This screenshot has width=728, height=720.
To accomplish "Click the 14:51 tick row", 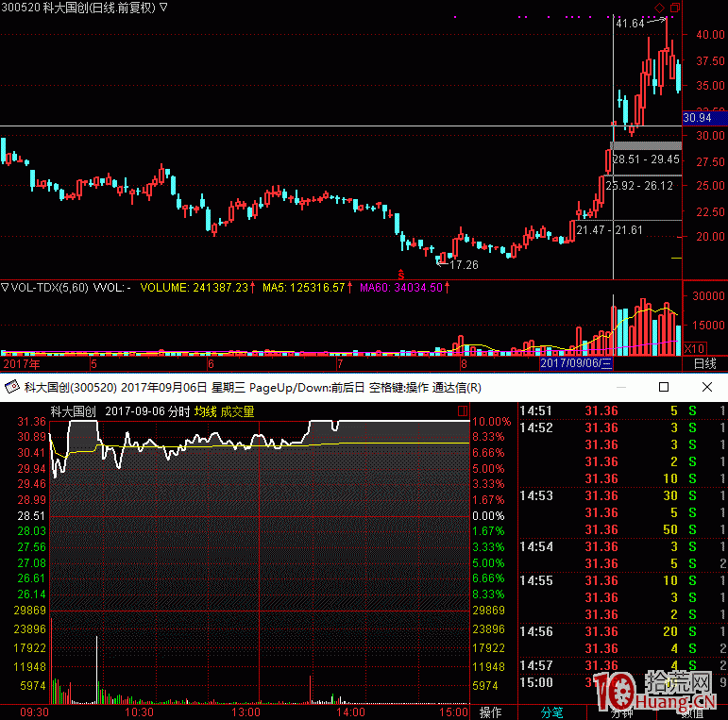I will 622,411.
